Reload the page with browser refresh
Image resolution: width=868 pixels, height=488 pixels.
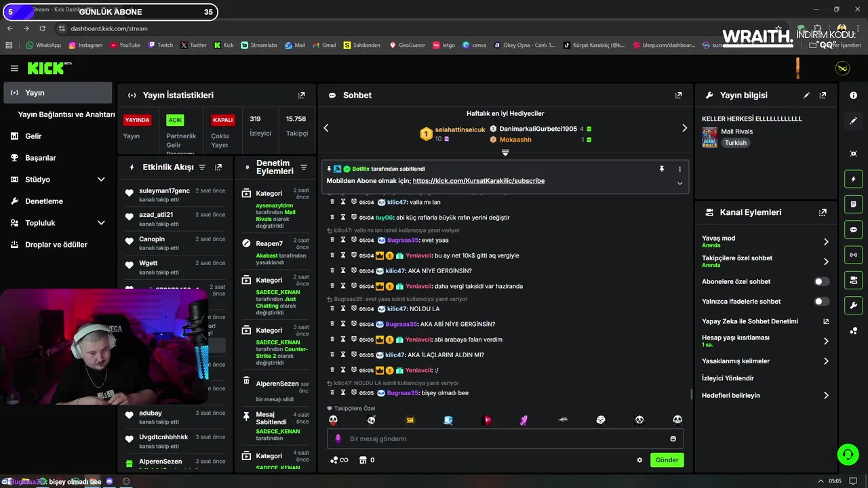pos(43,28)
